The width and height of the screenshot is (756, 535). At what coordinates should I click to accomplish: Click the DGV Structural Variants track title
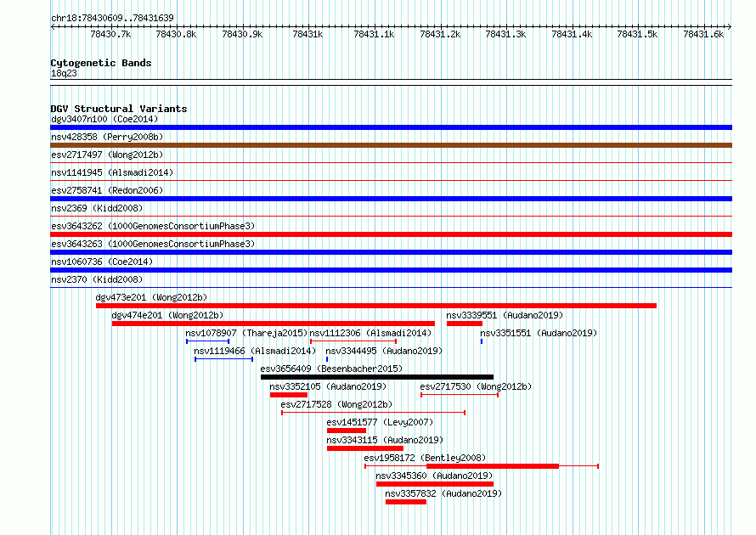[119, 109]
